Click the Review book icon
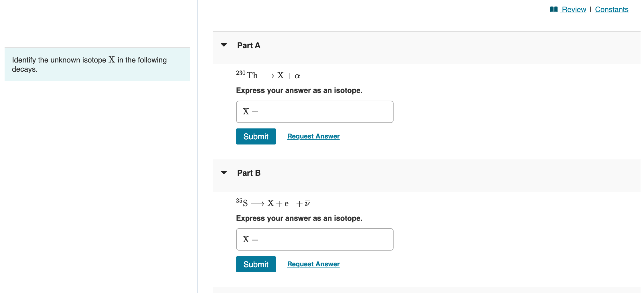This screenshot has width=644, height=293. pyautogui.click(x=554, y=9)
